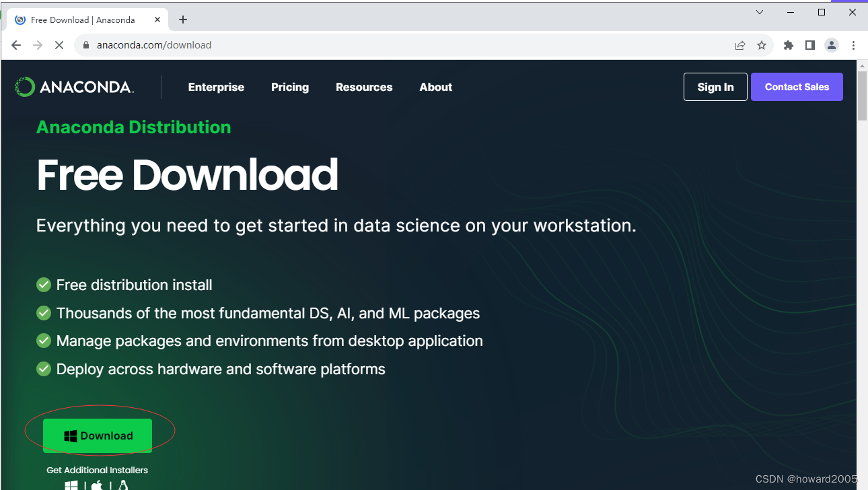Open the tab search chevron in title bar
The height and width of the screenshot is (490, 868).
click(760, 12)
